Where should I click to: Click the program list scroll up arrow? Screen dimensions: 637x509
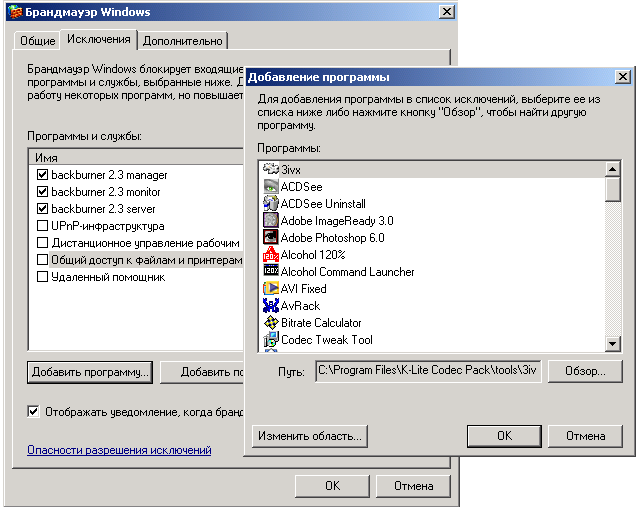[x=612, y=169]
